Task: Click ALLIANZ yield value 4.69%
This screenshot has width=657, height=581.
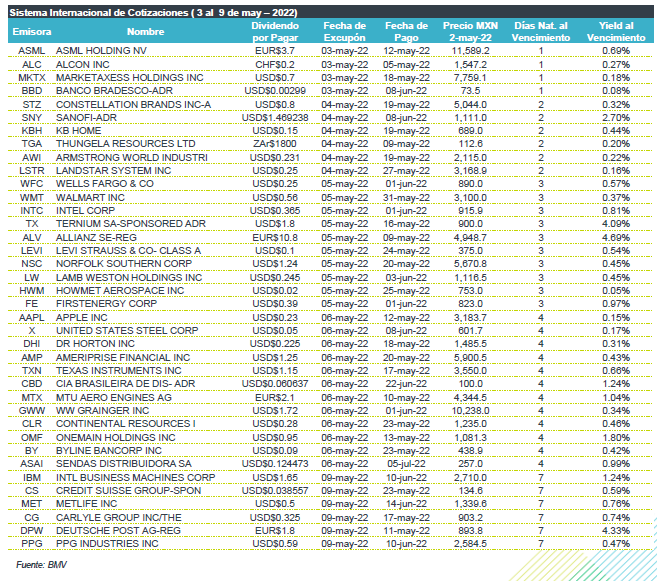Action: tap(616, 238)
